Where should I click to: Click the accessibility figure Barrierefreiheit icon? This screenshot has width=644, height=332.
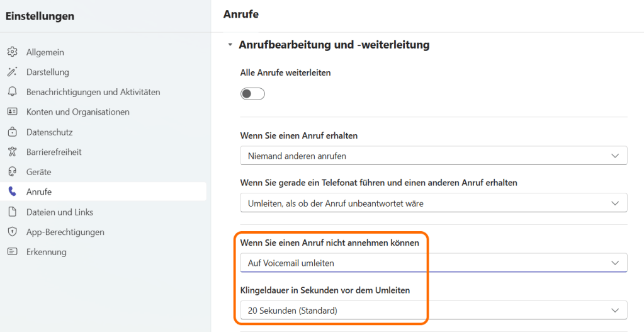[12, 152]
